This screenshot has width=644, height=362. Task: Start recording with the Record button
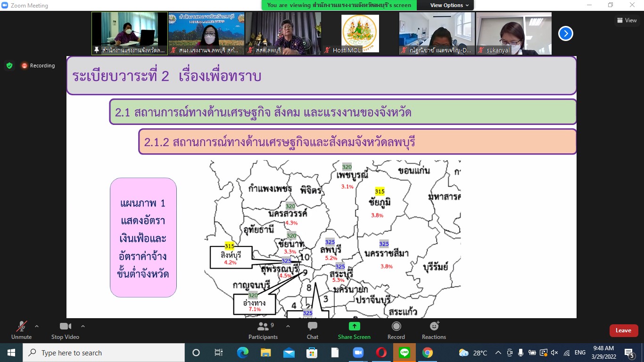click(x=396, y=330)
